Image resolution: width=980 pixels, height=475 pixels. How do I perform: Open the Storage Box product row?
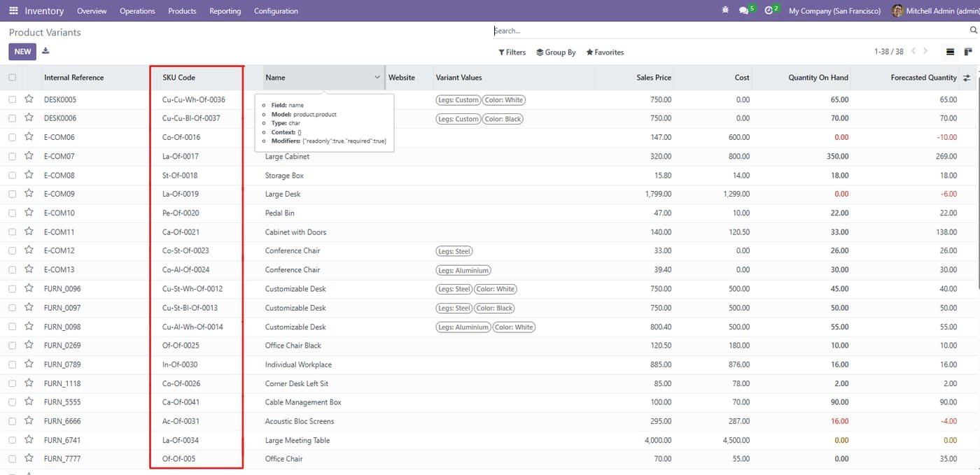coord(490,176)
